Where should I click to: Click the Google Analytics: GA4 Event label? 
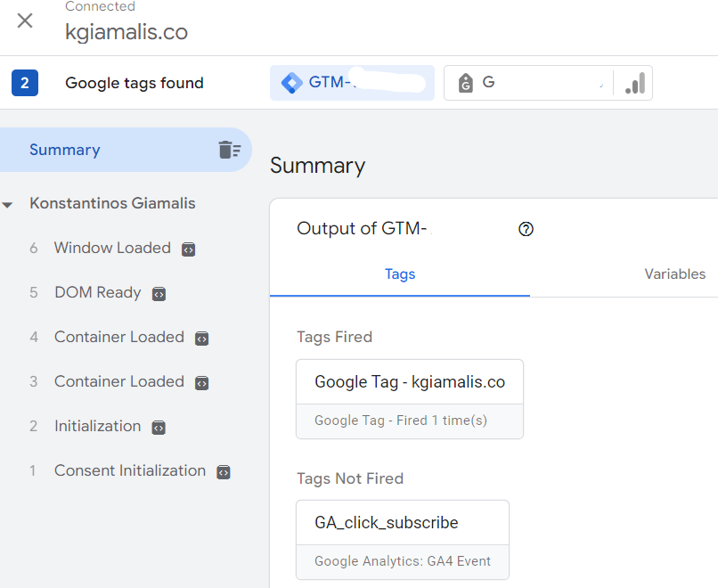click(x=403, y=561)
